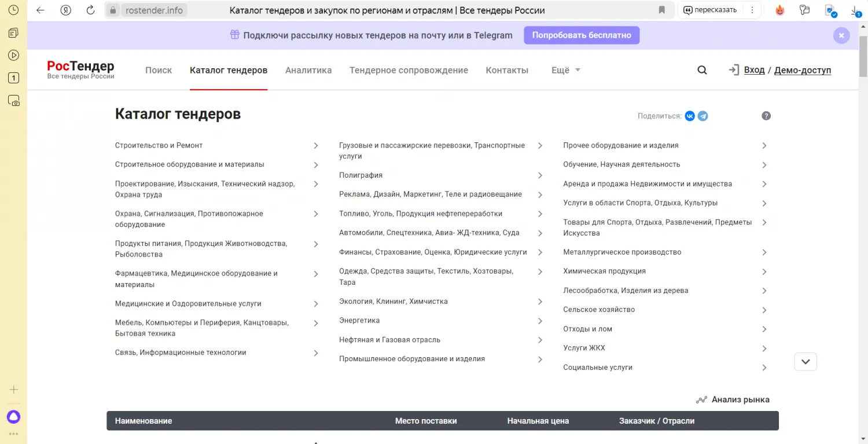Image resolution: width=868 pixels, height=444 pixels.
Task: Open the Alice assistant icon in sidebar
Action: tap(13, 416)
